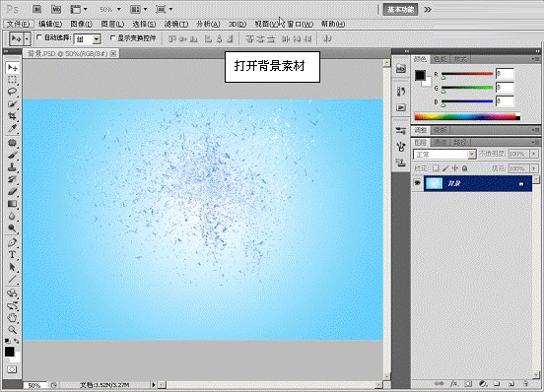Select the Lasso tool
The width and height of the screenshot is (544, 392).
(12, 92)
